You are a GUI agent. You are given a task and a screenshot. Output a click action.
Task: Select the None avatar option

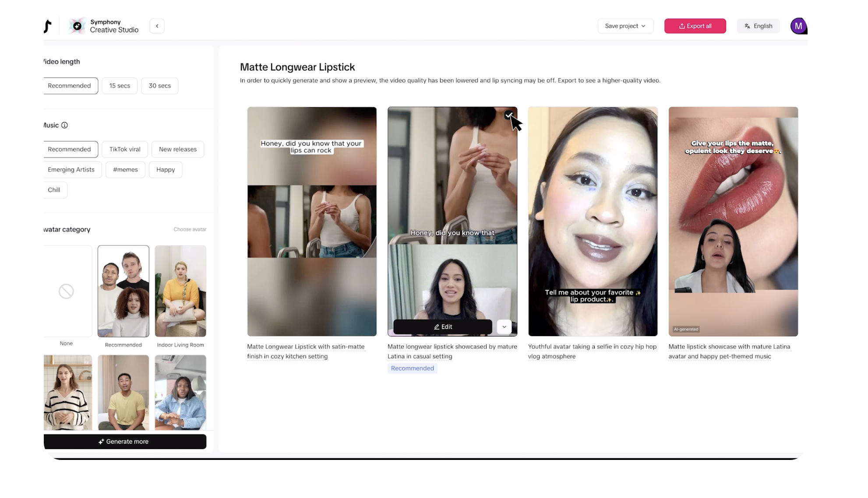point(67,291)
